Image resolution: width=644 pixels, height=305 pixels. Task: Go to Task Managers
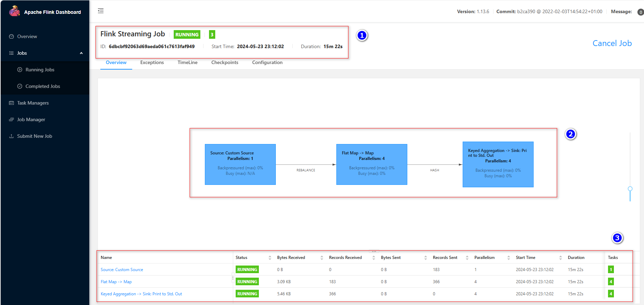tap(33, 103)
